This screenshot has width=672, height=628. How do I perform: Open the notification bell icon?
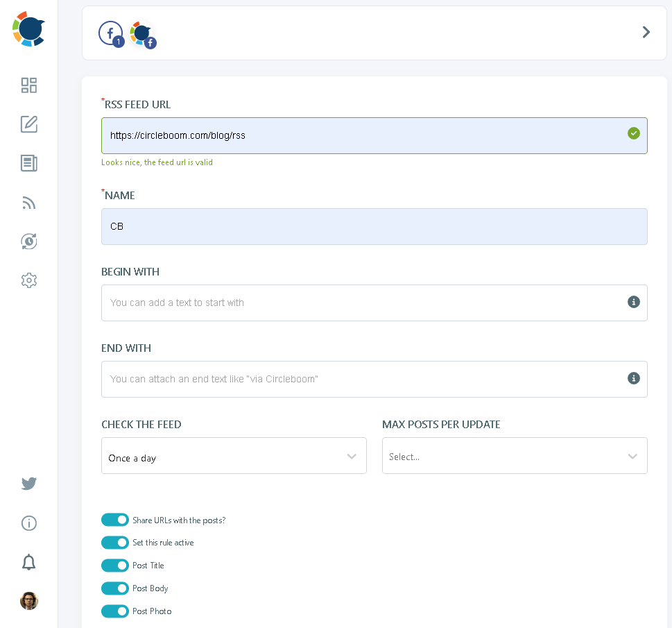[28, 562]
